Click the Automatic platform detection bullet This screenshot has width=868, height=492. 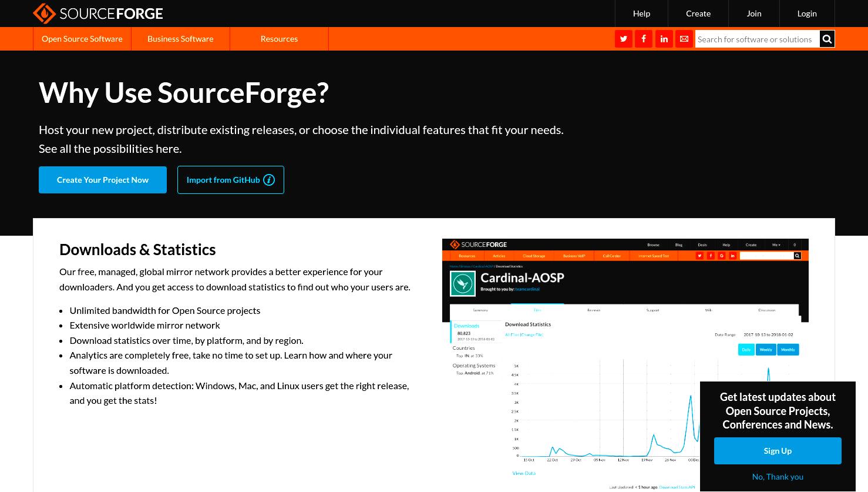(x=239, y=393)
